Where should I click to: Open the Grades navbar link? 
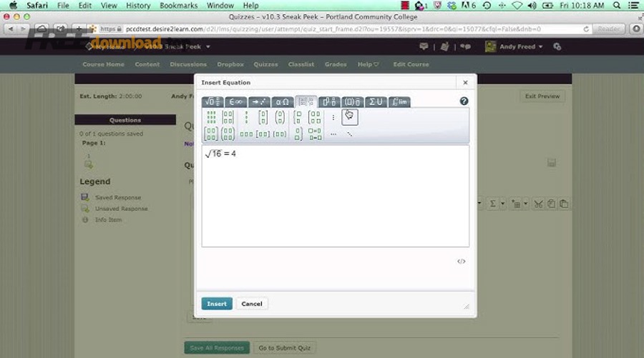point(336,64)
